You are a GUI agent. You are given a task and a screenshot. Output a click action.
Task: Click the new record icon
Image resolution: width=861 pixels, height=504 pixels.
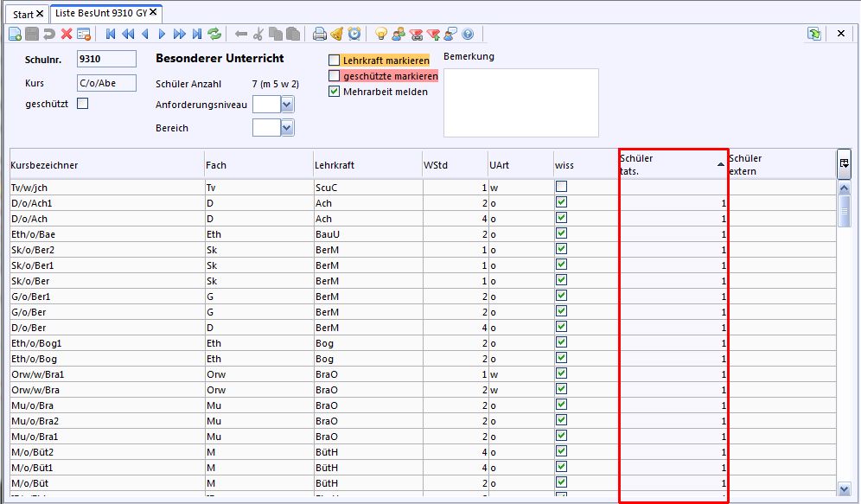click(x=16, y=34)
